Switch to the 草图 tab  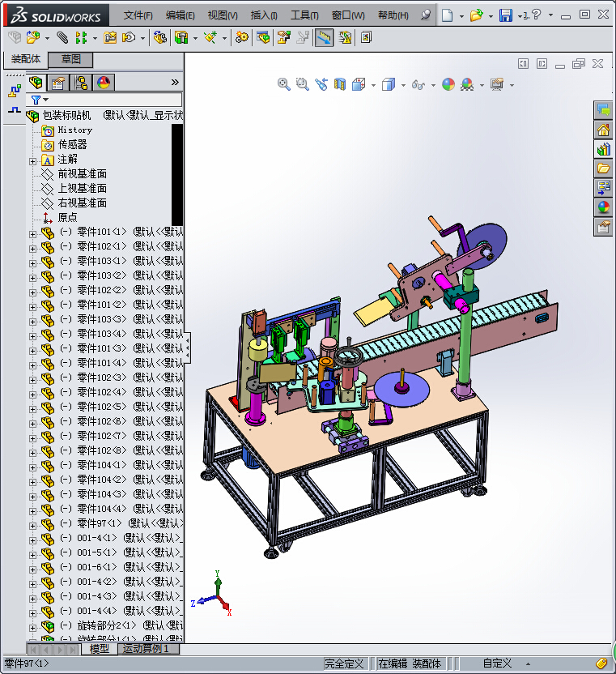70,59
